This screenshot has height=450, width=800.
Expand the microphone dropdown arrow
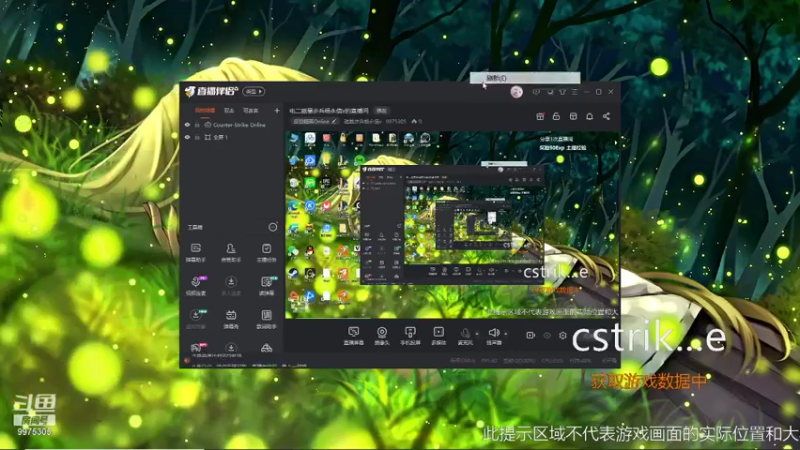[477, 334]
